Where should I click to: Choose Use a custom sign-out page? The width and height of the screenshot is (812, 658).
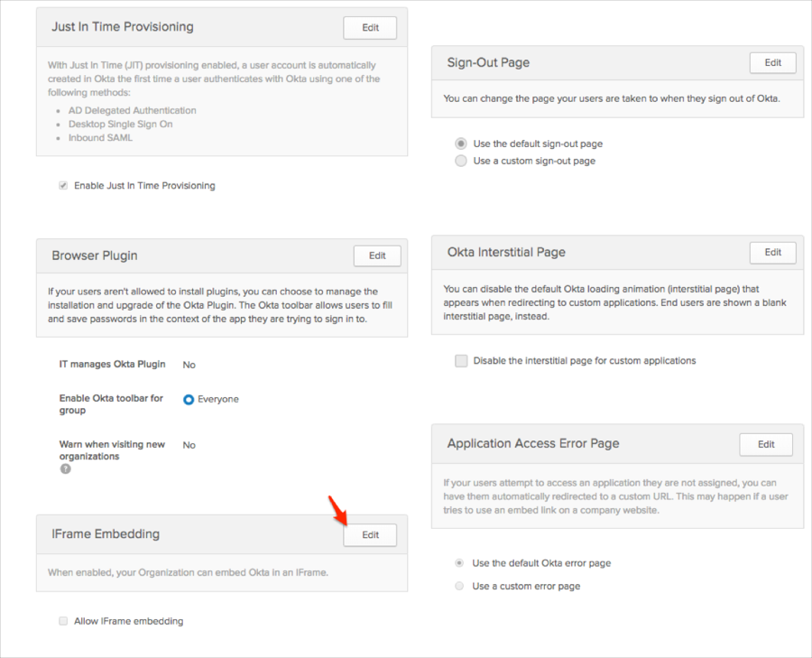(x=461, y=161)
